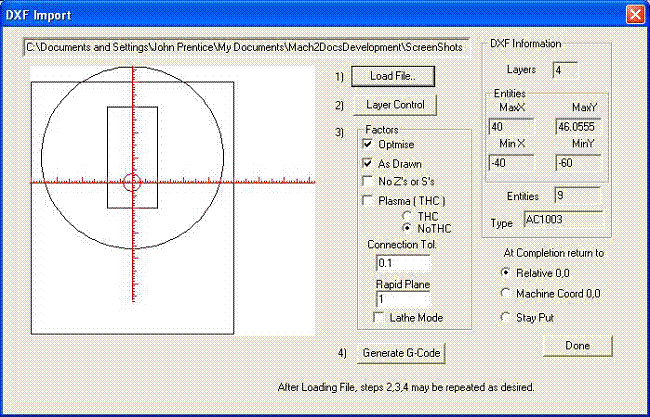Click the Layers value field
650x417 pixels.
point(565,70)
